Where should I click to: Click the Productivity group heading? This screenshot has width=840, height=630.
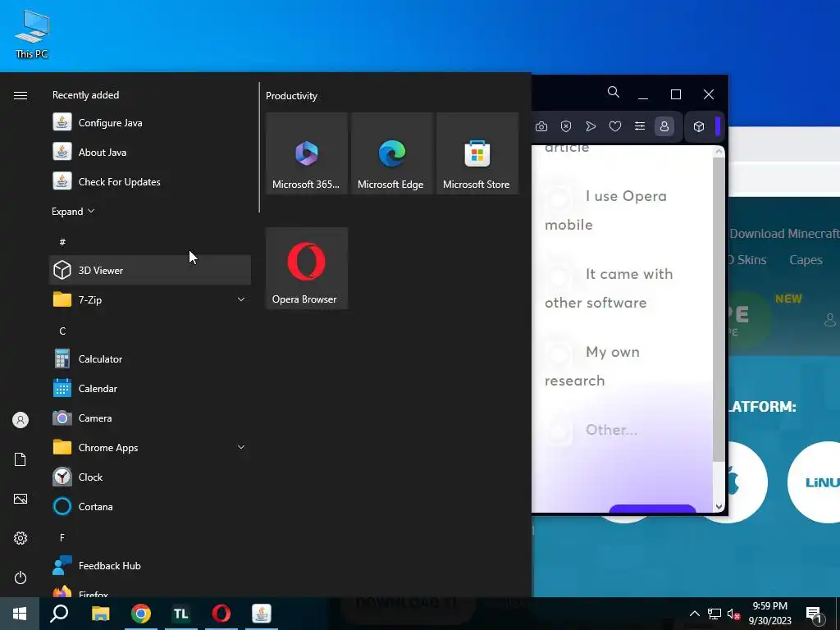[291, 96]
